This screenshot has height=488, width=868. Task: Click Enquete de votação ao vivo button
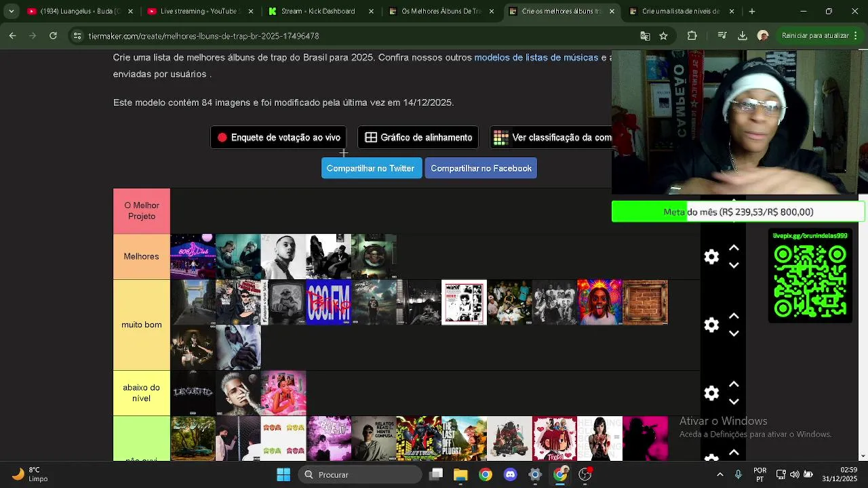278,138
